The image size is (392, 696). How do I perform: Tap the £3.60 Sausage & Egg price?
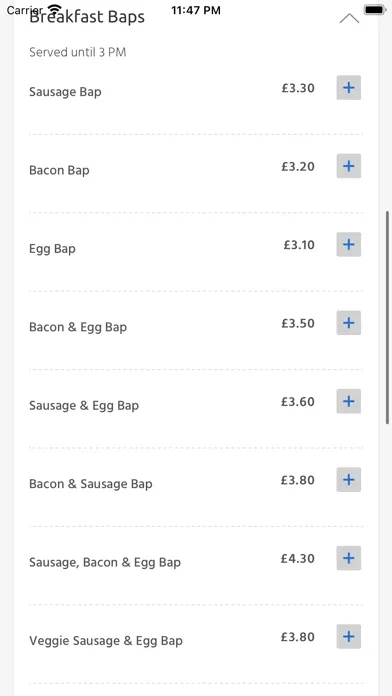[x=297, y=402]
